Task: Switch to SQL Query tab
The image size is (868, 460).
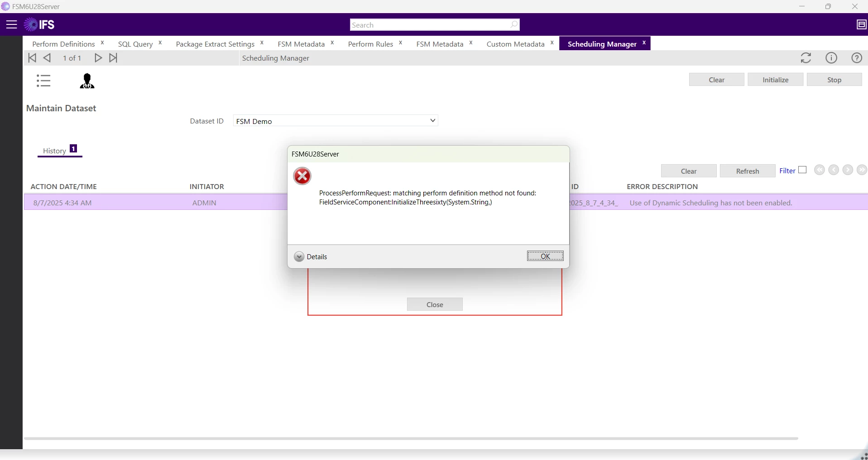Action: (x=135, y=44)
